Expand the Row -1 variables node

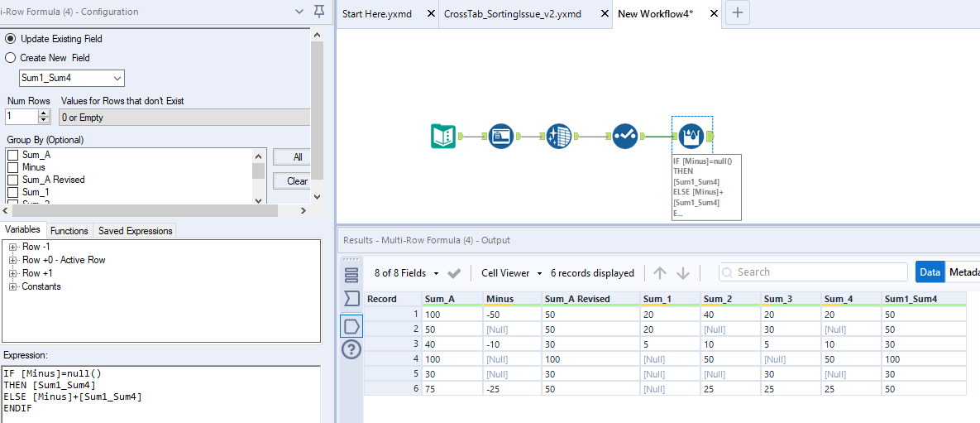13,247
